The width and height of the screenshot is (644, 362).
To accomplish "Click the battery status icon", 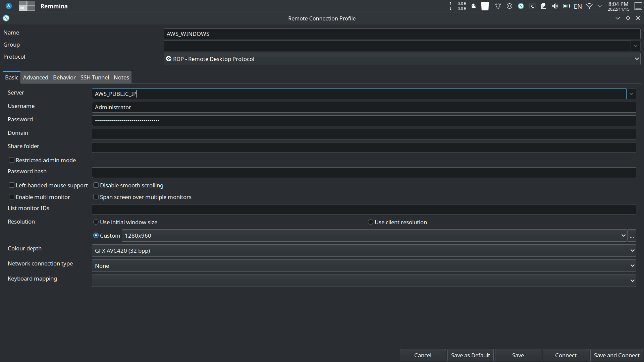I will [567, 6].
